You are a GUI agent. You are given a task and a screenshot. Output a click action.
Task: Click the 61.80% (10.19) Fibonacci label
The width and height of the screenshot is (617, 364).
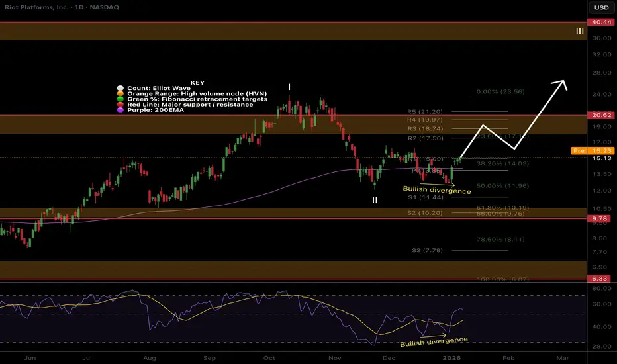(502, 208)
